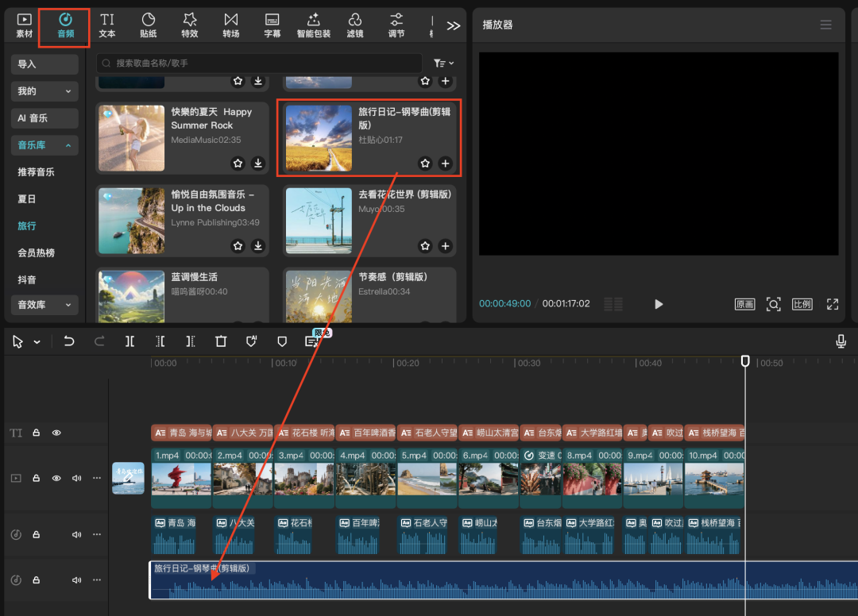Screen dimensions: 858x616
Task: Click the delete clip icon in timeline toolbar
Action: [x=221, y=341]
